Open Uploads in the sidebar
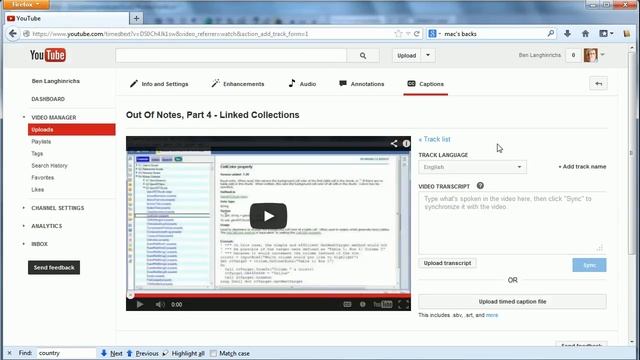Image resolution: width=640 pixels, height=360 pixels. pyautogui.click(x=71, y=129)
